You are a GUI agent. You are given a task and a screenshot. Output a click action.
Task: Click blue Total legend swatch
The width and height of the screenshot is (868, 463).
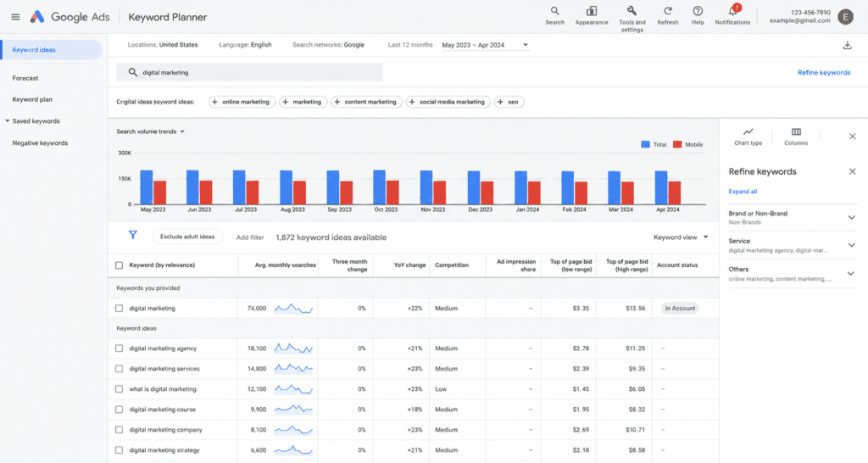click(645, 144)
